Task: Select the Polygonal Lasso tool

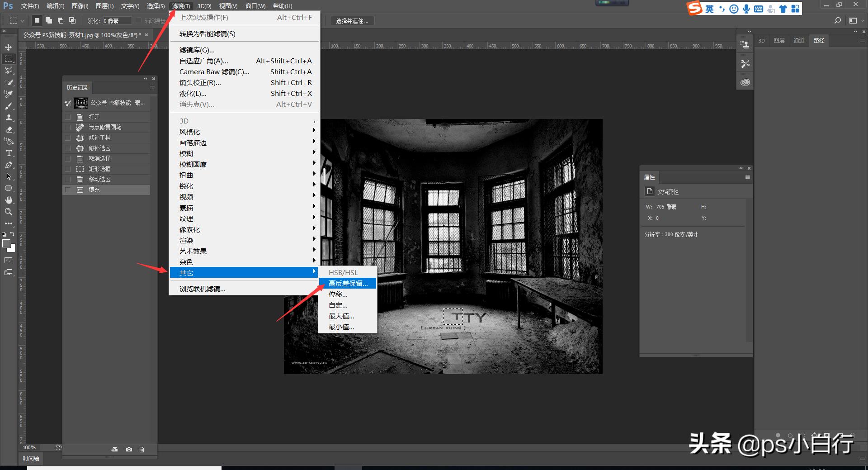Action: pyautogui.click(x=9, y=71)
